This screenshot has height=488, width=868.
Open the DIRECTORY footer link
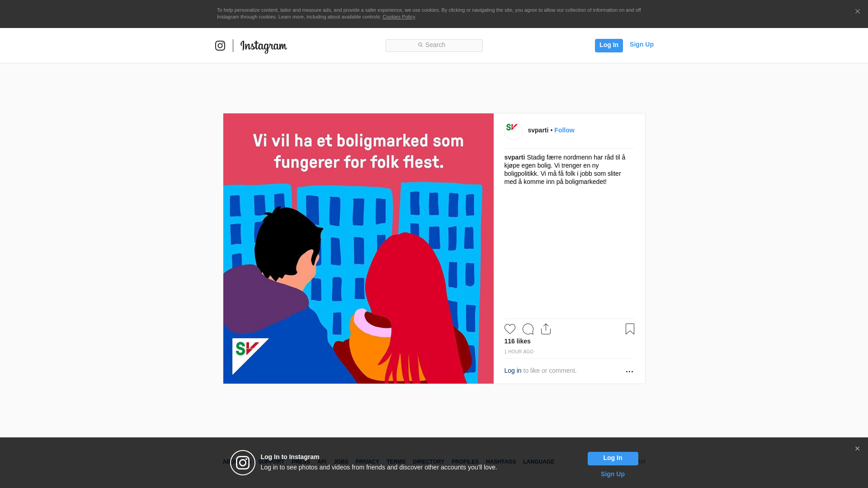429,462
